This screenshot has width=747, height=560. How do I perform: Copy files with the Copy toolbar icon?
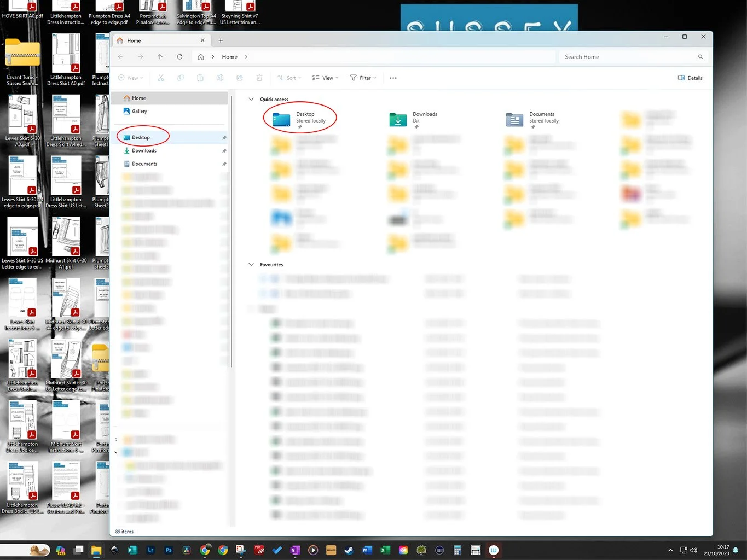[181, 78]
